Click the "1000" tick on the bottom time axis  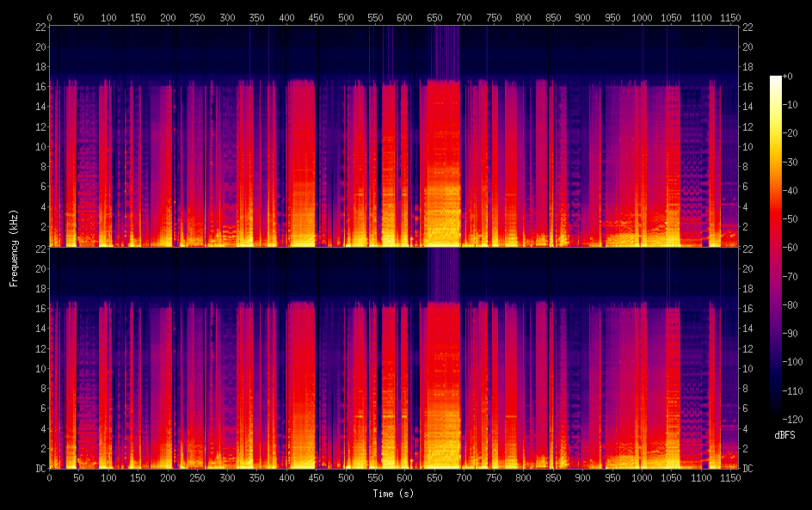click(642, 477)
